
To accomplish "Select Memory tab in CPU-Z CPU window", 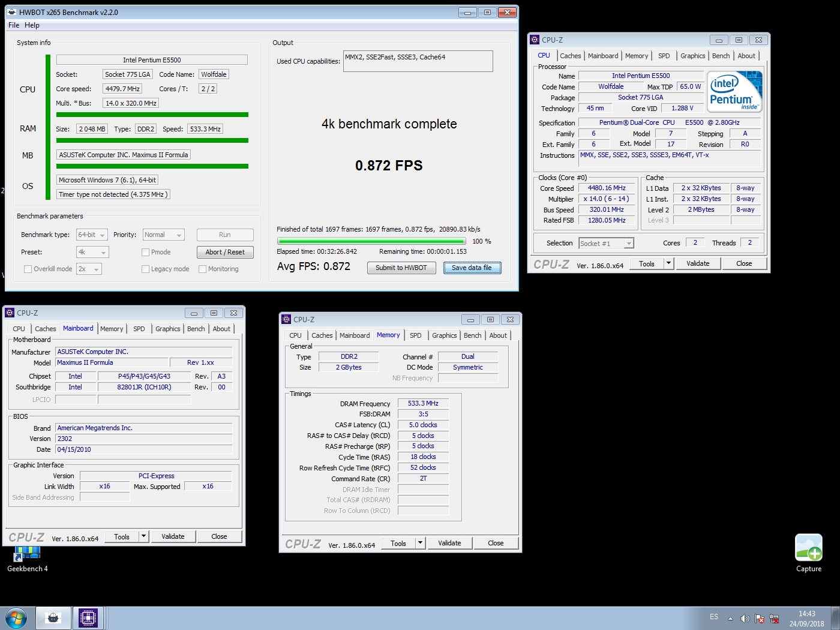I will tap(637, 56).
